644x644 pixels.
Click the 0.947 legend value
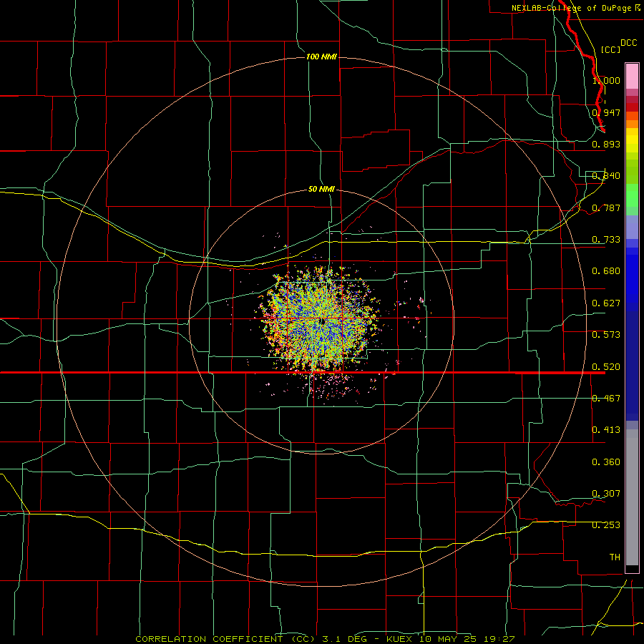pyautogui.click(x=606, y=112)
